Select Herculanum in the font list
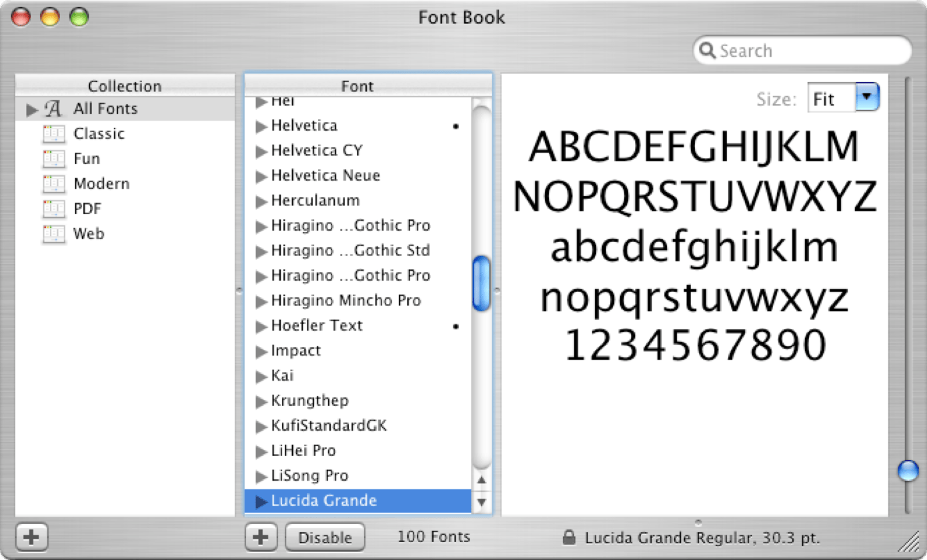This screenshot has height=560, width=927. [358, 201]
